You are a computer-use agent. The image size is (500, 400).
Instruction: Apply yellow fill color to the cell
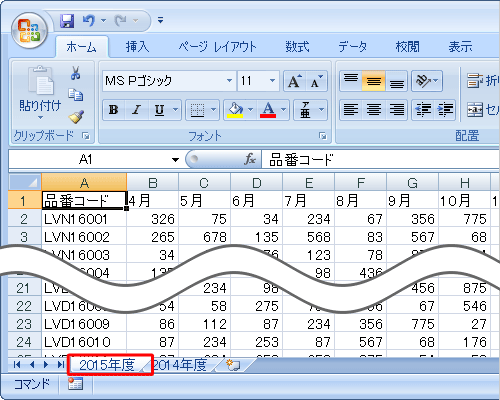click(x=235, y=110)
